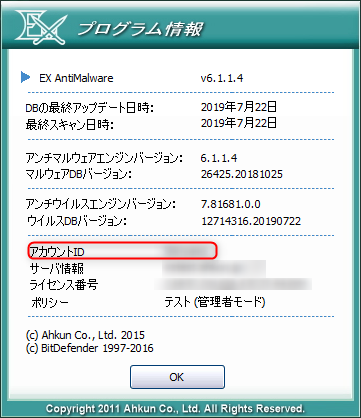The image size is (361, 418).
Task: Click the アカウントID label
Action: pos(57,252)
